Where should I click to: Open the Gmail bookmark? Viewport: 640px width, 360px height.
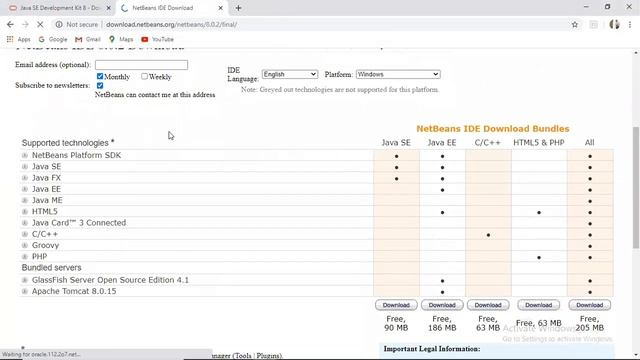88,39
